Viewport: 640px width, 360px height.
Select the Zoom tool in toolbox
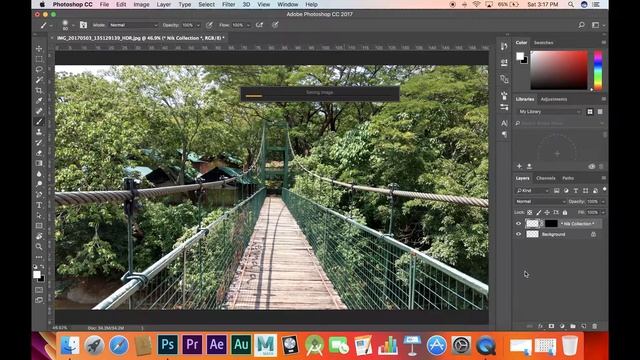[39, 247]
